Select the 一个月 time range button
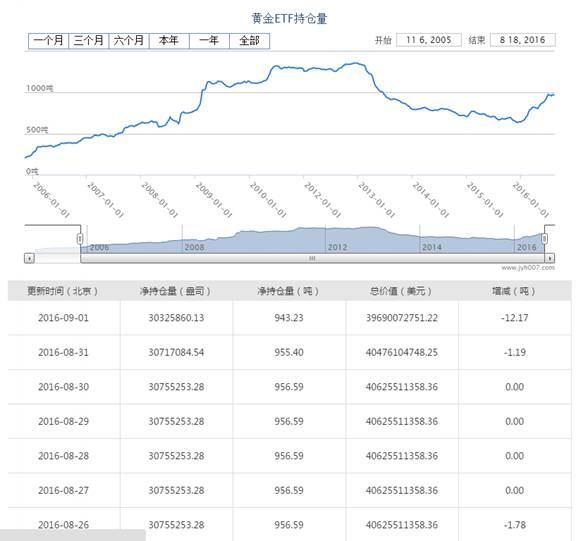 [48, 41]
